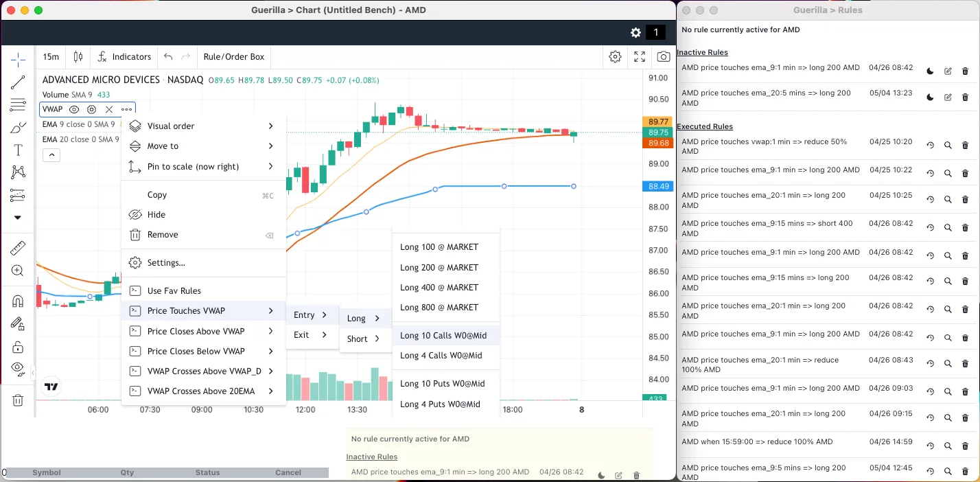The image size is (980, 482).
Task: Click Inactive Rules heading in Rules window
Action: 702,52
